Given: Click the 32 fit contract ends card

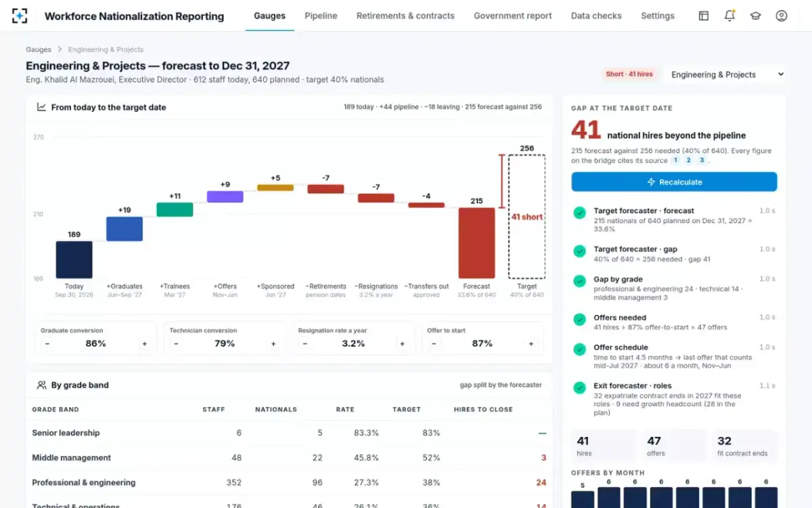Looking at the screenshot, I should (x=744, y=446).
